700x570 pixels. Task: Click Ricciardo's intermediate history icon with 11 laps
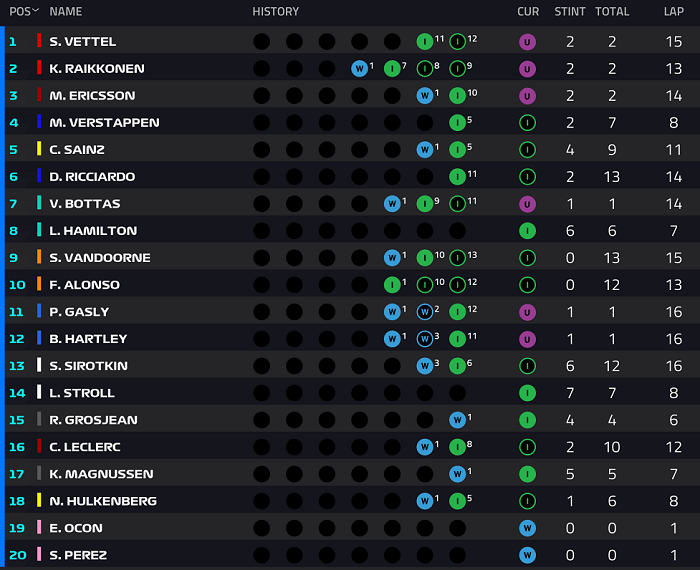tap(457, 177)
